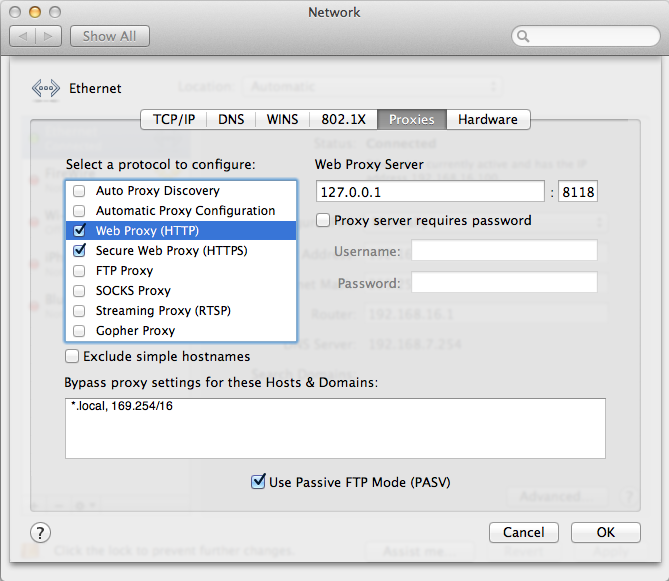Click the proxy server address field
Viewport: 669px width, 581px height.
(x=430, y=192)
